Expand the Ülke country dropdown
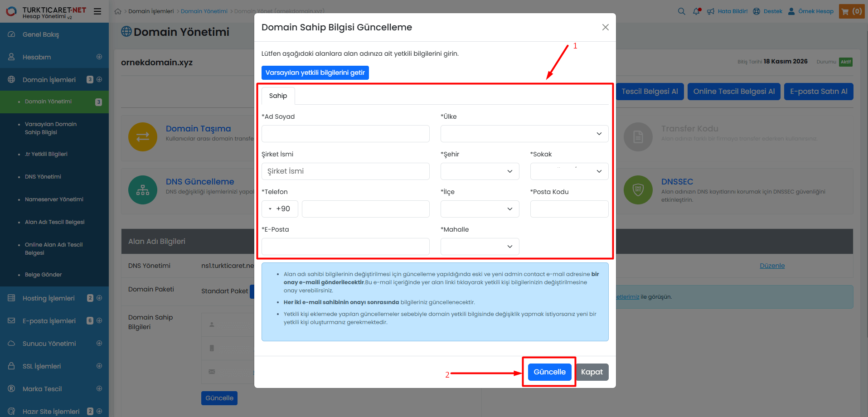The image size is (868, 417). pos(524,134)
